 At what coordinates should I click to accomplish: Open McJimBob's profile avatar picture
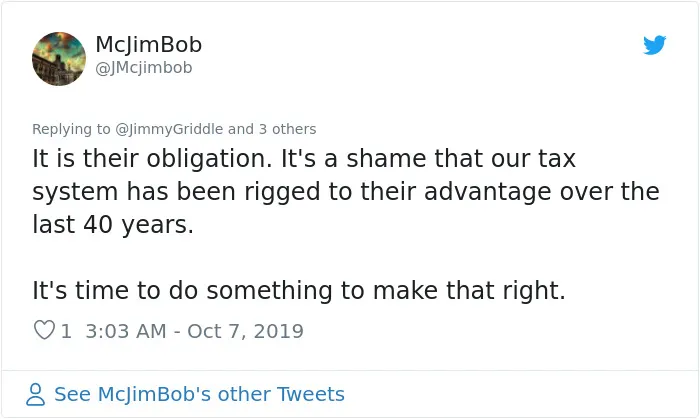tap(59, 58)
